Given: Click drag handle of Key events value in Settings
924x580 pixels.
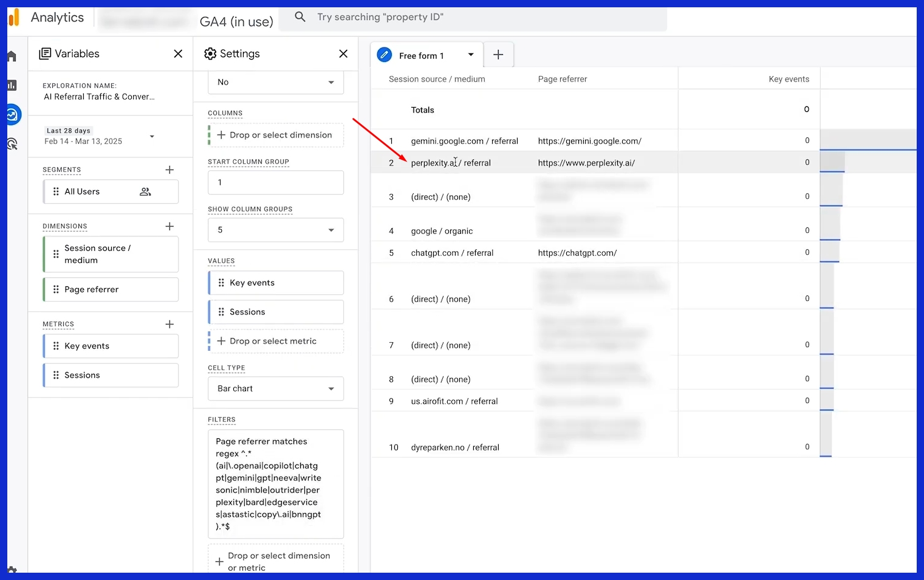Looking at the screenshot, I should 221,283.
